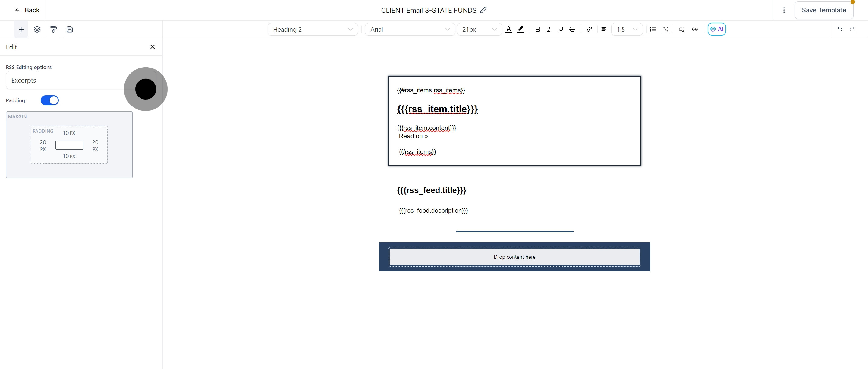Apply bold formatting to text
Image resolution: width=868 pixels, height=374 pixels.
point(537,29)
